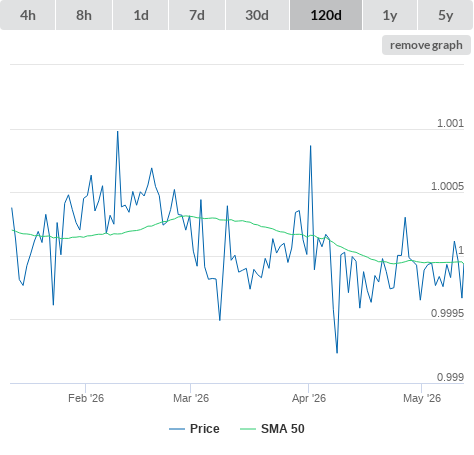Click the 0.999 y-axis value label
Screen dimensions: 474x455
coord(450,377)
